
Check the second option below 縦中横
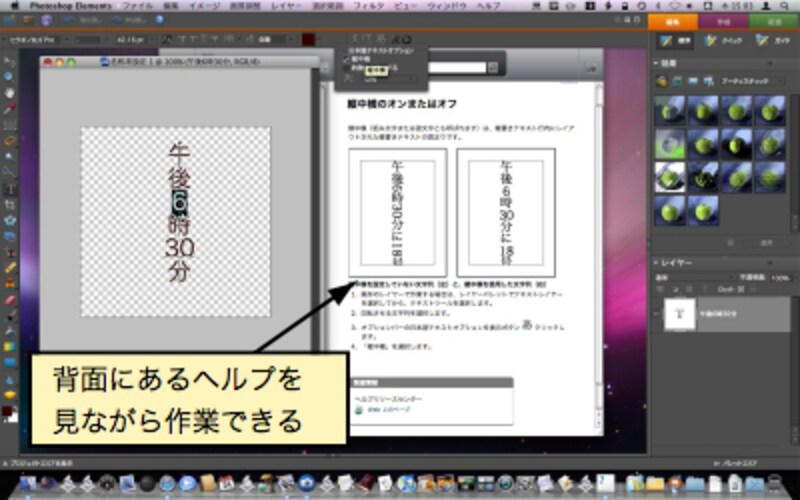(347, 68)
